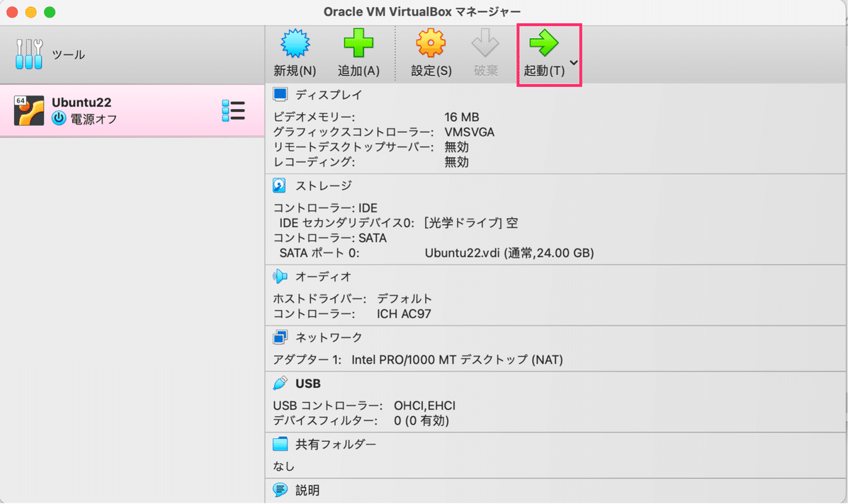850x504 pixels.
Task: Click the 破棄 discard arrow icon
Action: 485,44
